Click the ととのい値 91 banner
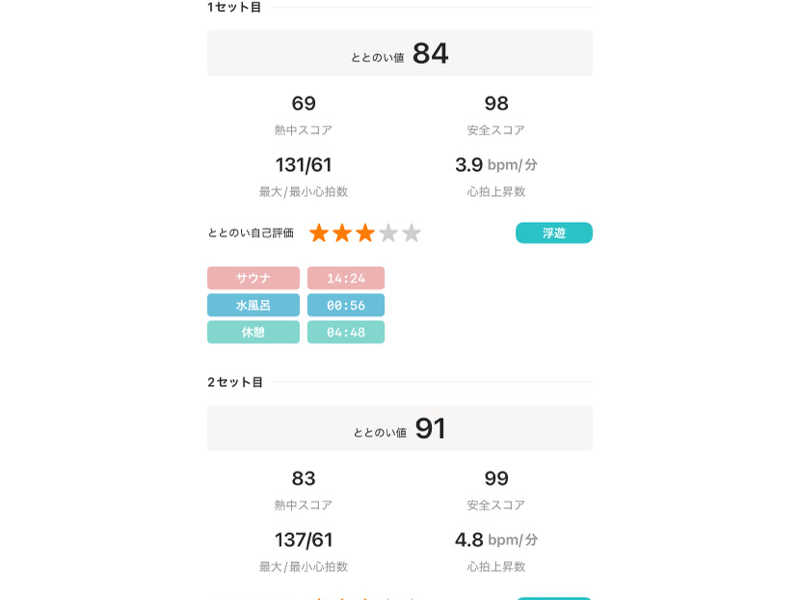The height and width of the screenshot is (600, 800). 400,428
